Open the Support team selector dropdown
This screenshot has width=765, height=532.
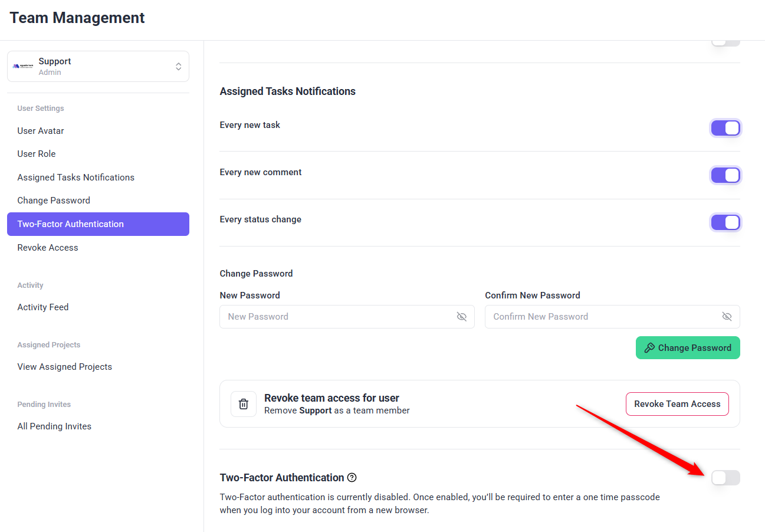[178, 67]
